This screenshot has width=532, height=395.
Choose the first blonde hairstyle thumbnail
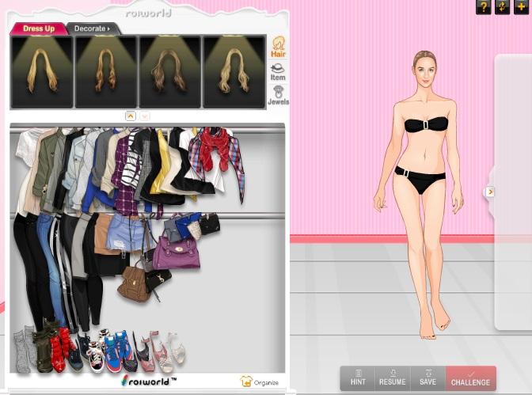click(41, 72)
